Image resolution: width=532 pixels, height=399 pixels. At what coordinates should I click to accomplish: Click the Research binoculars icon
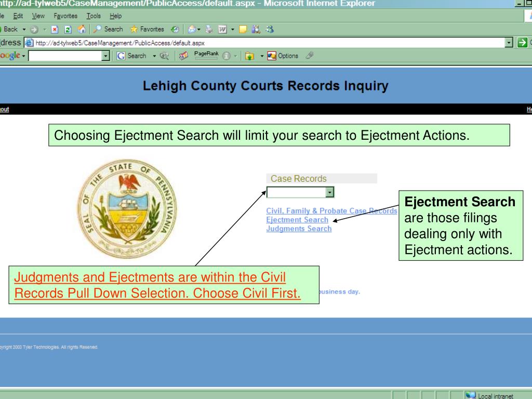[x=256, y=30]
